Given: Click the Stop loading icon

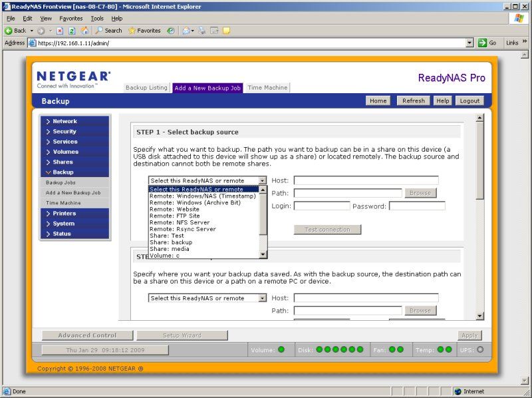Looking at the screenshot, I should coord(60,31).
